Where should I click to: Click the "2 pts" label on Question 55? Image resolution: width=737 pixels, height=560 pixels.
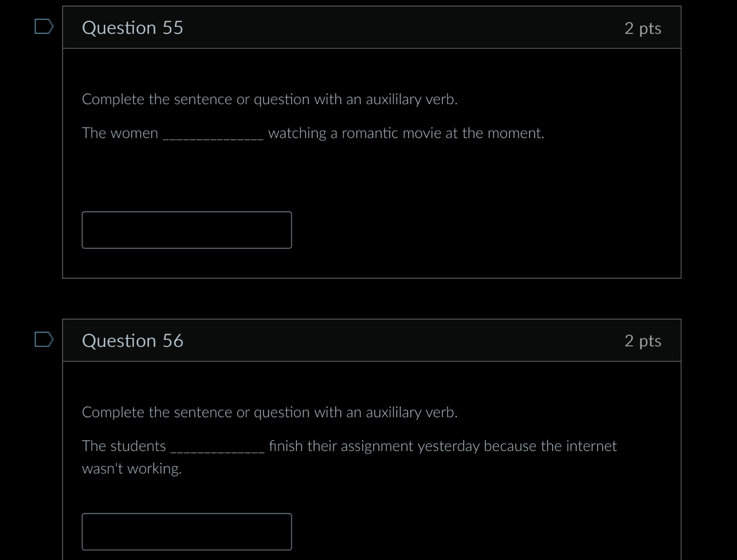(x=643, y=28)
